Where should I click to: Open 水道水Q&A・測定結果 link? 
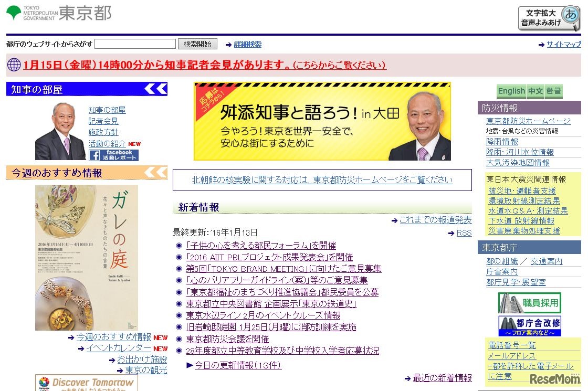528,210
